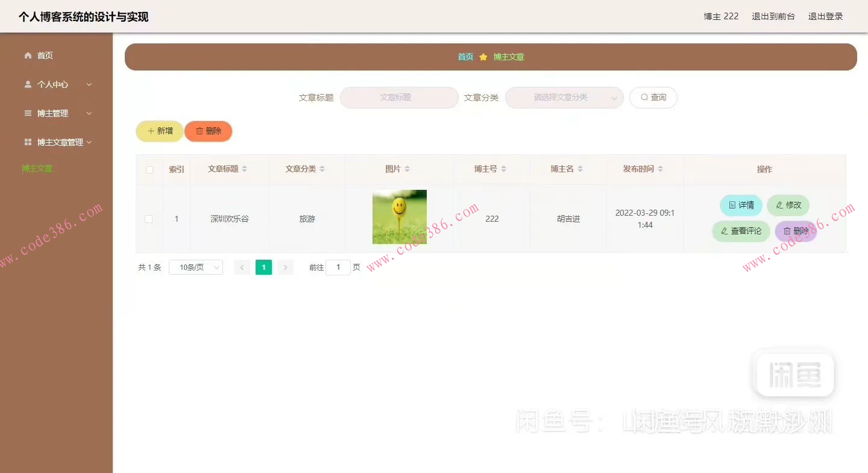Screen dimensions: 868x473
Task: Click the grid icon for 博主文章管理
Action: (28, 142)
